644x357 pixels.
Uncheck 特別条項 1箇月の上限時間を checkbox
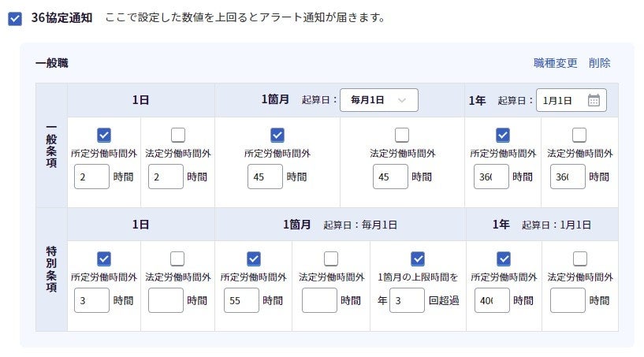[x=418, y=258]
